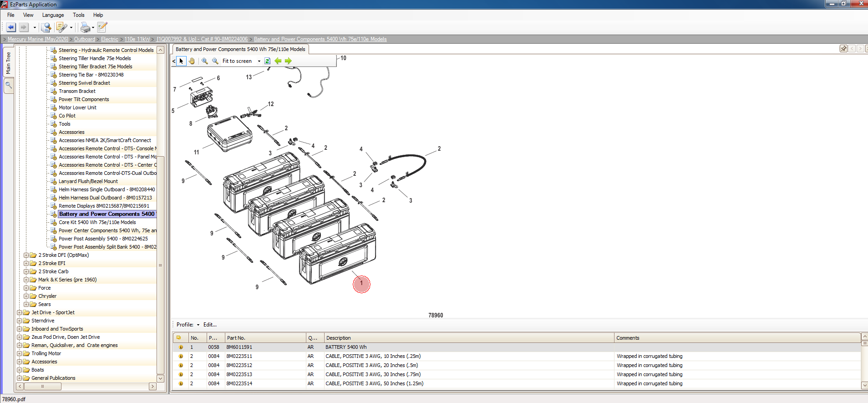Click the notes column header icon
Image resolution: width=868 pixels, height=403 pixels.
[179, 338]
